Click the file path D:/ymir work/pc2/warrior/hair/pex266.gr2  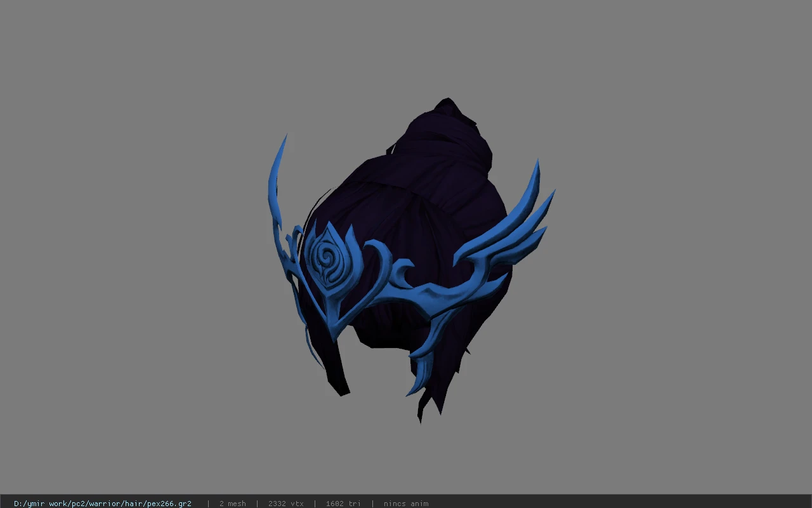103,504
